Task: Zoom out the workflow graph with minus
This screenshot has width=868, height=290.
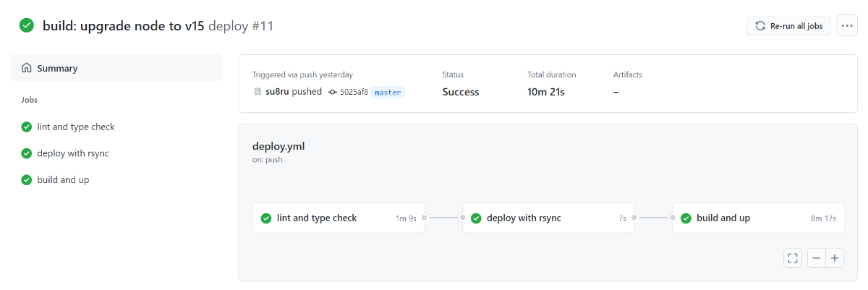Action: click(817, 257)
